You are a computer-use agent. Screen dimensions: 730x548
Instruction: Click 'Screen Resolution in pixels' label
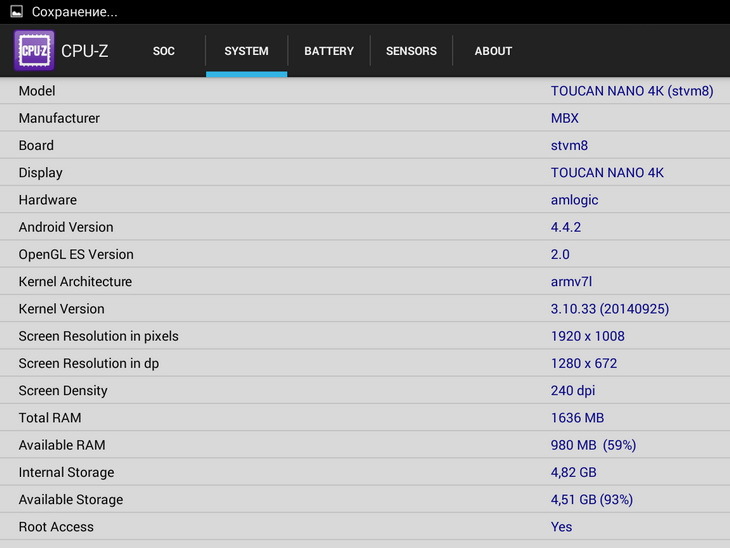point(99,336)
